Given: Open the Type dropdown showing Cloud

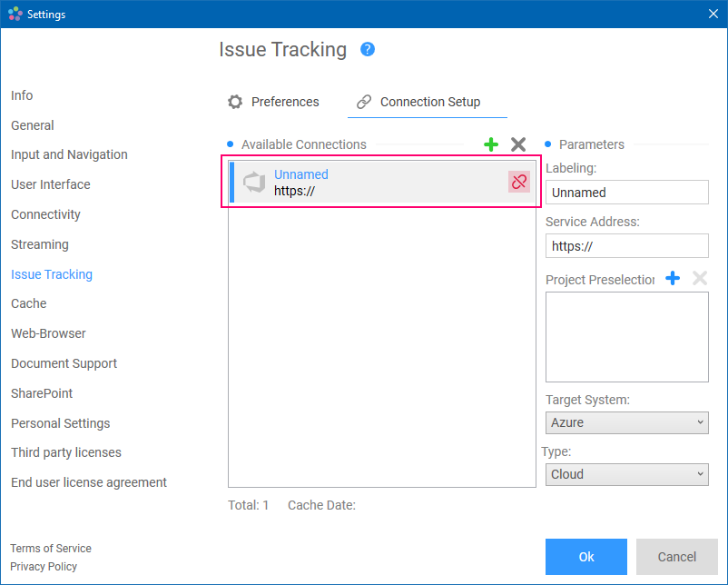Looking at the screenshot, I should 627,474.
